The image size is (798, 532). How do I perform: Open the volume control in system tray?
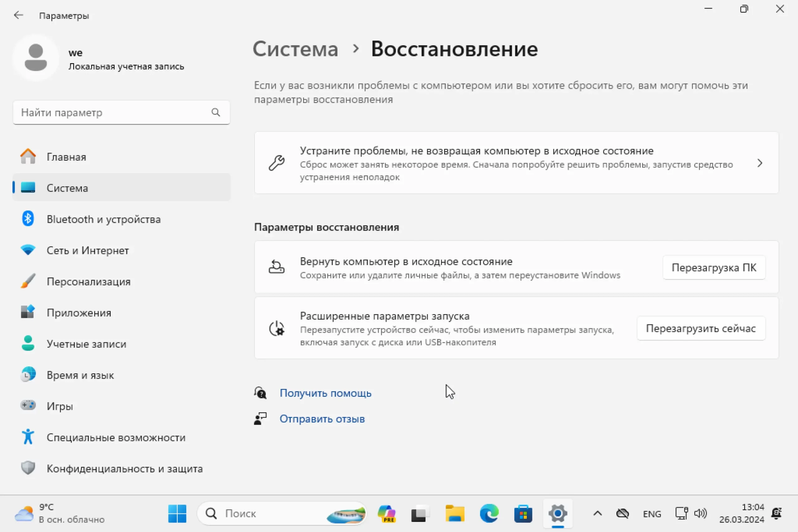point(700,514)
